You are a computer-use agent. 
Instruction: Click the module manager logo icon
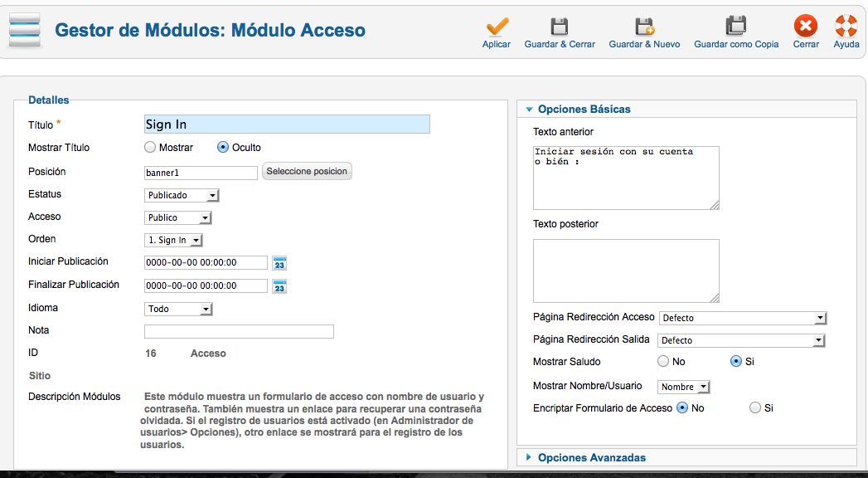(x=25, y=30)
